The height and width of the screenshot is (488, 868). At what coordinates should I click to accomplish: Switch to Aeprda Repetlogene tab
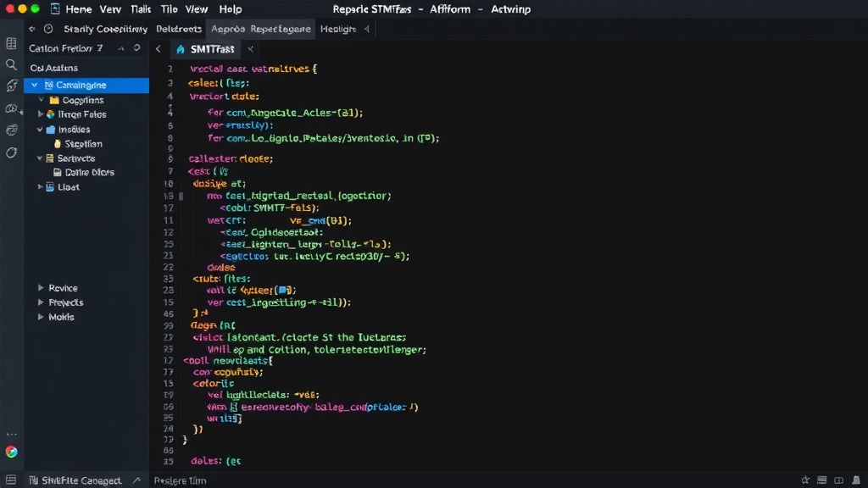tap(261, 29)
